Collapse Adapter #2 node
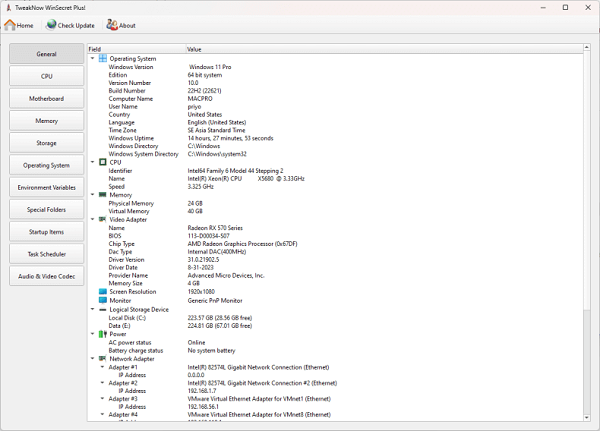 click(x=103, y=383)
